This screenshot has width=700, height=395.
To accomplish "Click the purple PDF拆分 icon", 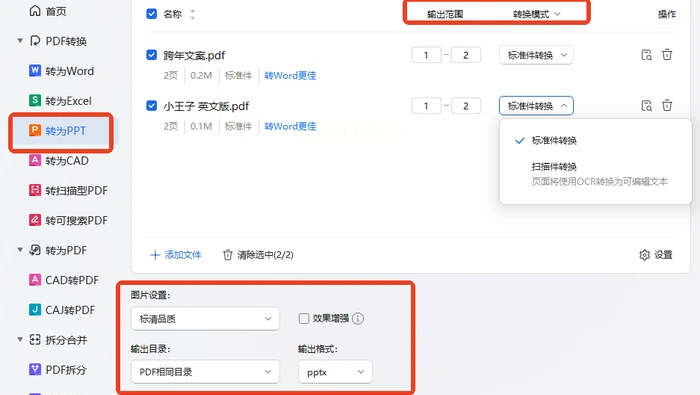I will [35, 370].
